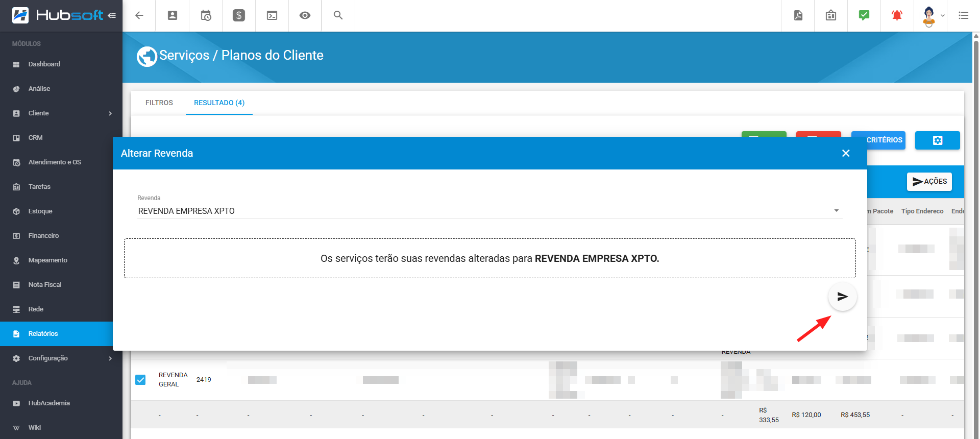980x439 pixels.
Task: Click the eye view icon in toolbar
Action: [305, 15]
